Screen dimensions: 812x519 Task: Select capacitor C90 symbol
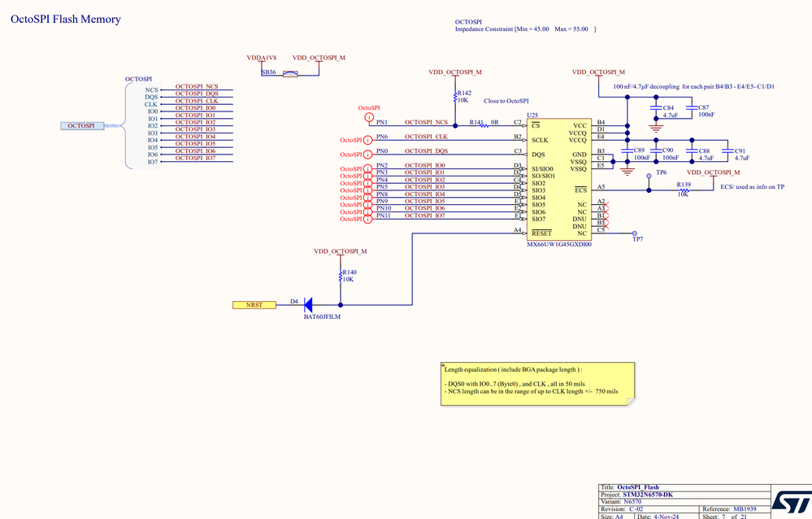pyautogui.click(x=656, y=150)
